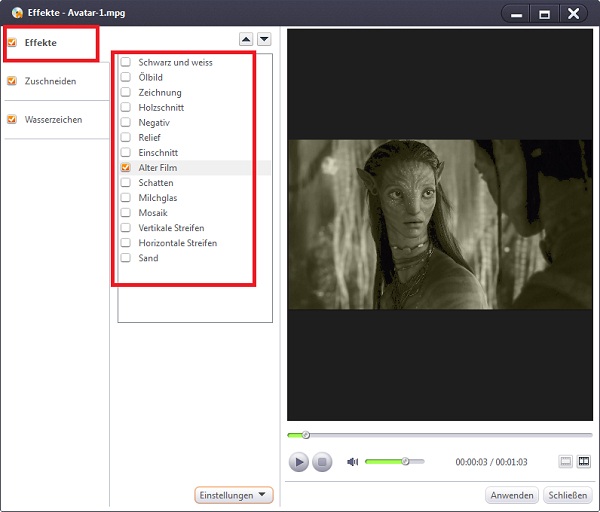Switch to comparison preview view icon
The image size is (600, 512).
click(584, 461)
